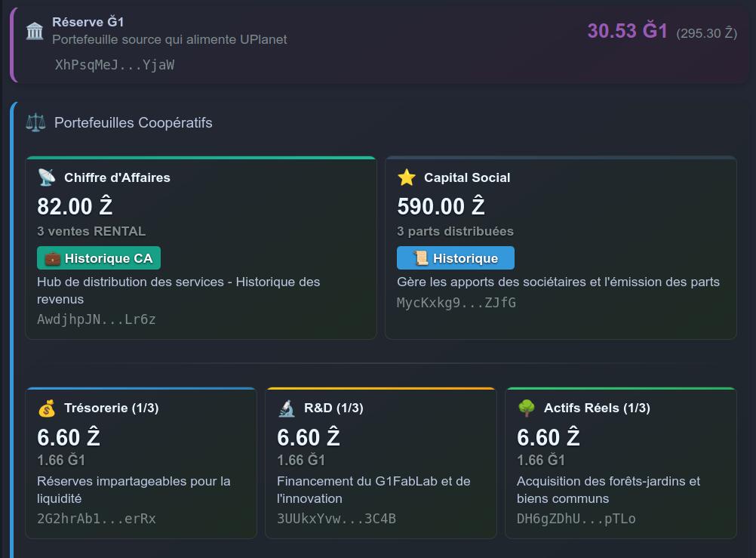
Task: Click the microscope icon on R&D card
Action: pos(287,408)
